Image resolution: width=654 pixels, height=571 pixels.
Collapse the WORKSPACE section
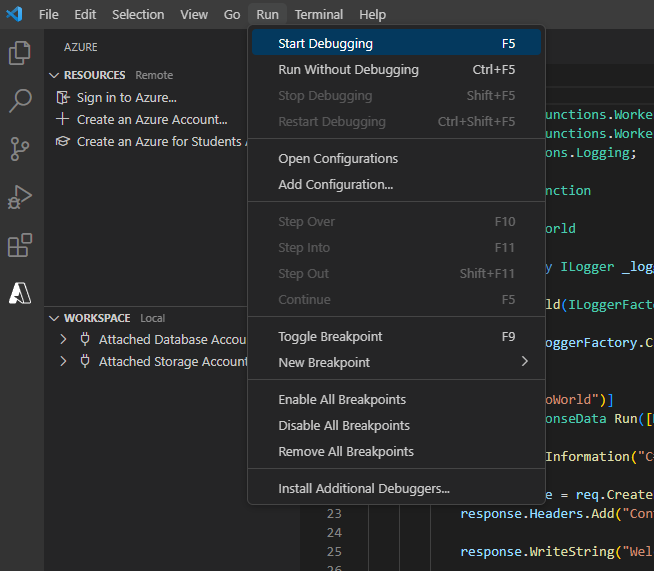pyautogui.click(x=55, y=318)
